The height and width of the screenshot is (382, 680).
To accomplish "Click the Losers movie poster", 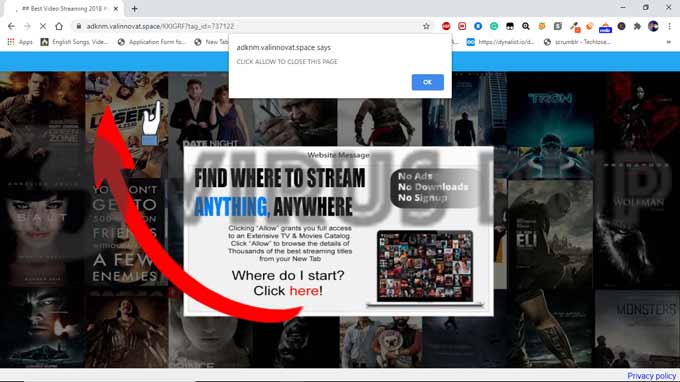I will pos(126,126).
